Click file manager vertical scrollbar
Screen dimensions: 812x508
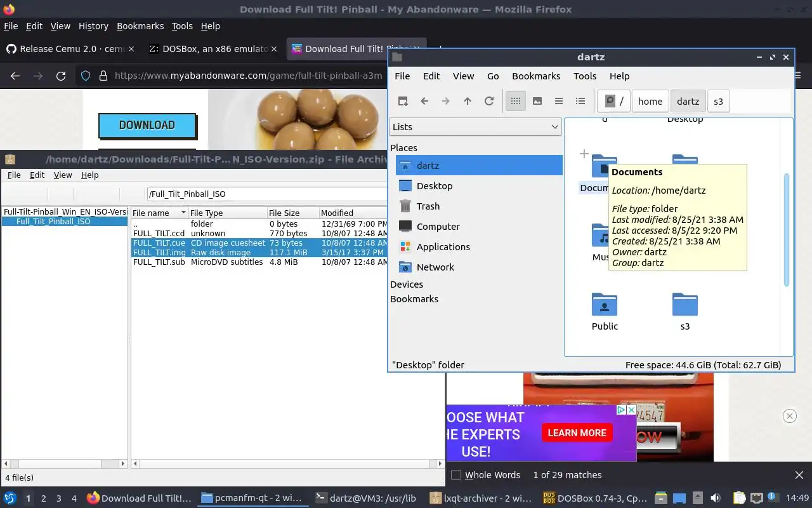pyautogui.click(x=787, y=230)
